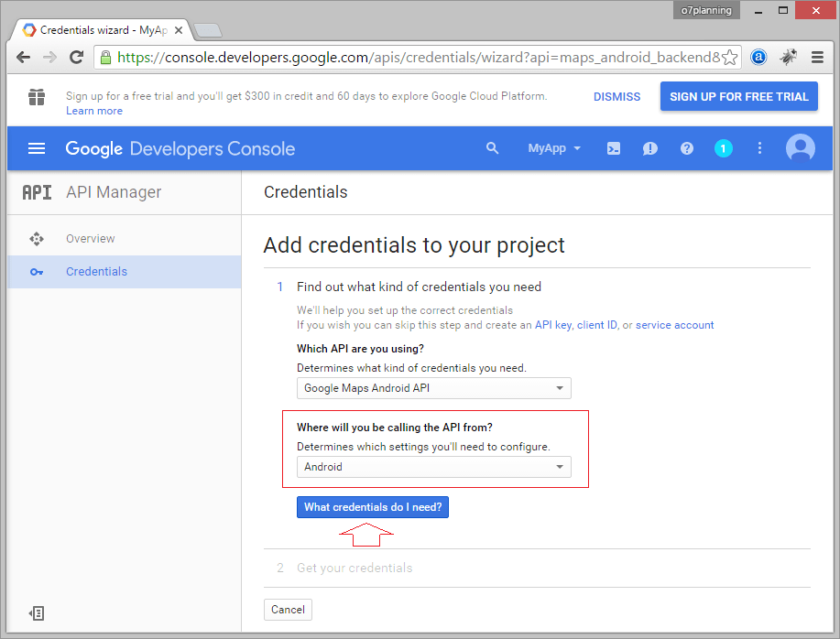Screen dimensions: 840x639
Task: Click SIGN UP FOR FREE TRIAL
Action: [738, 96]
